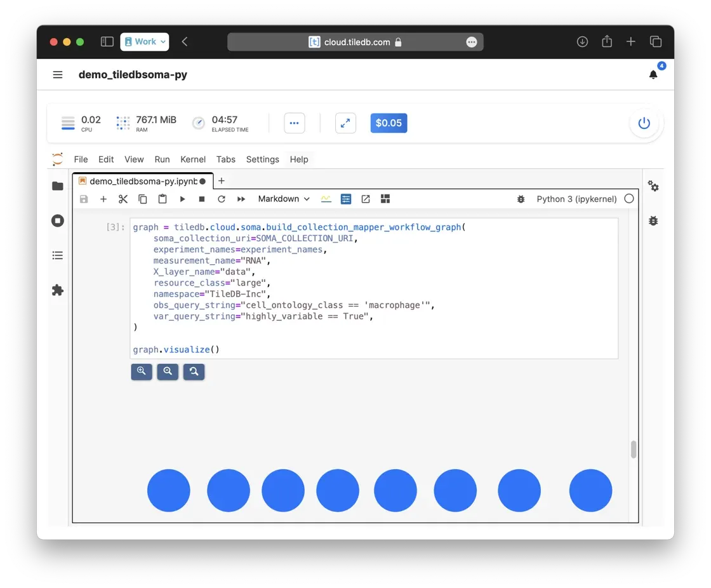Click the notebook vertical scrollbar thumb
The image size is (711, 588).
[634, 450]
